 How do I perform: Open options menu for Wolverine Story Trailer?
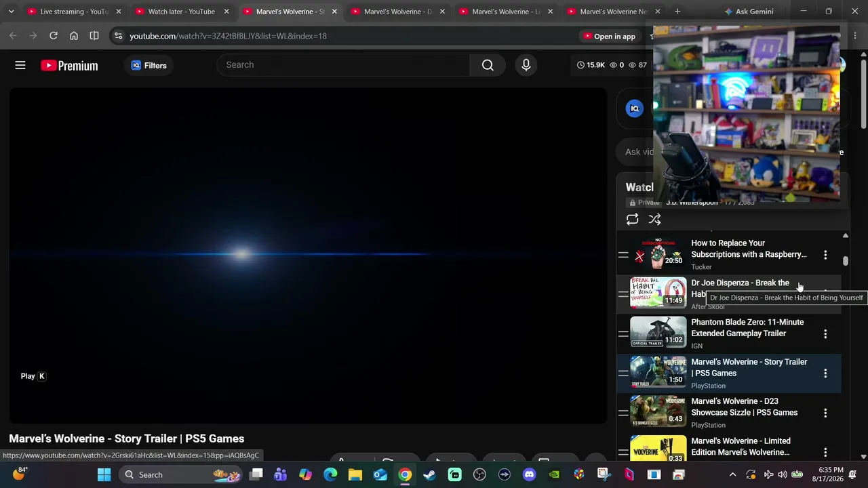825,373
